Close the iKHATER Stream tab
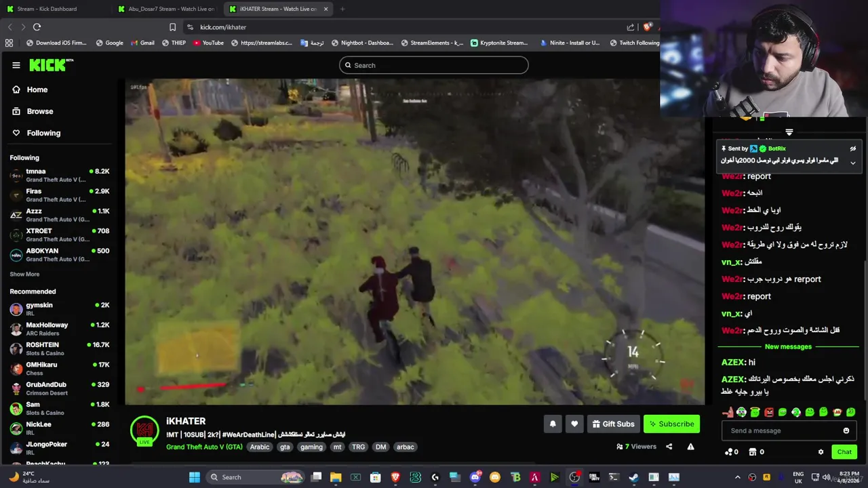 click(x=326, y=9)
